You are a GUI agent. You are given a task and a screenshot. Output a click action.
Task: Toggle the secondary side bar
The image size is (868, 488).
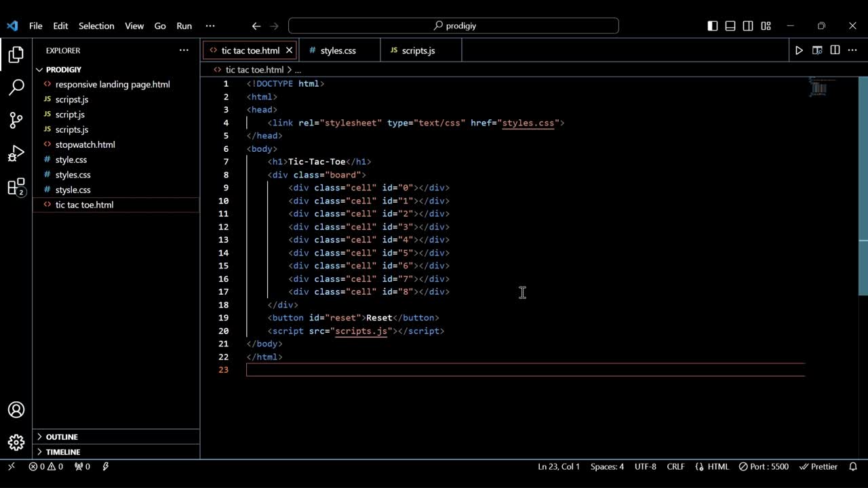tap(748, 26)
